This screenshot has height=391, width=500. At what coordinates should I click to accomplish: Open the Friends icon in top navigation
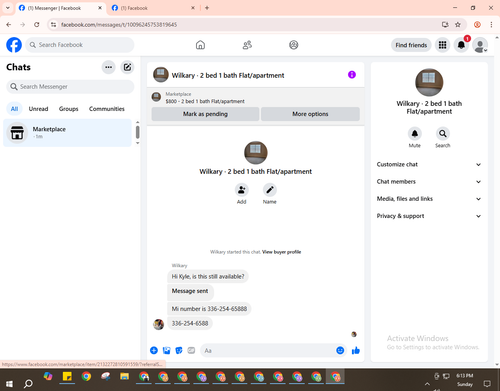pyautogui.click(x=247, y=45)
